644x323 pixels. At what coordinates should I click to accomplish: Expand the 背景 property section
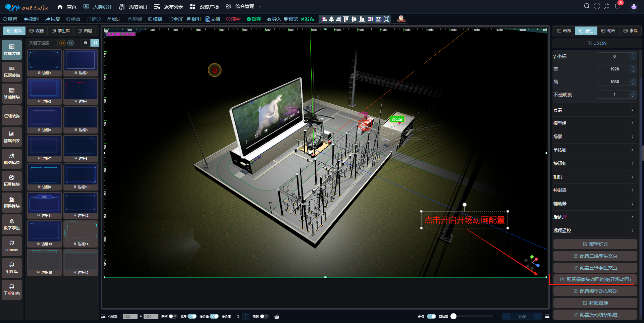[x=594, y=110]
